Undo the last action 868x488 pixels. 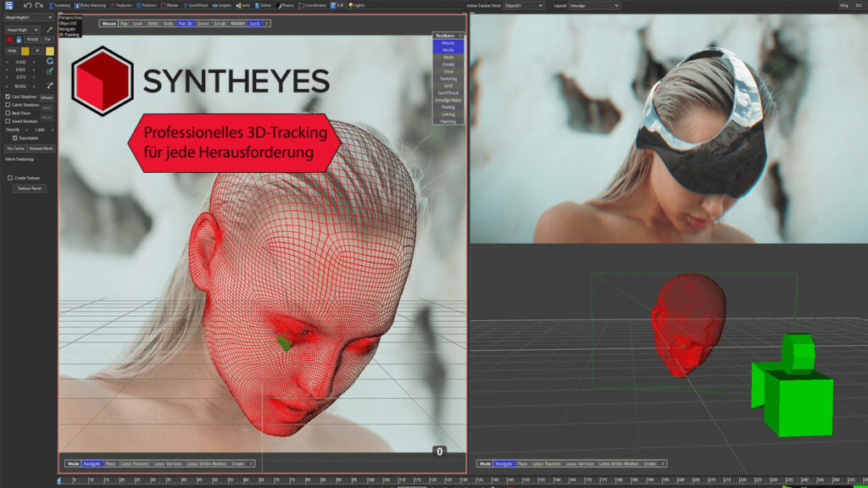[27, 6]
